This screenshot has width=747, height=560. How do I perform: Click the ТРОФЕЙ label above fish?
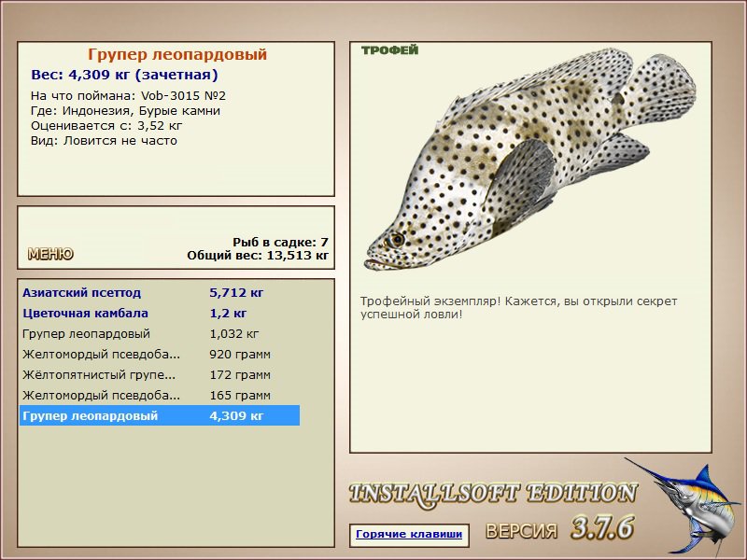[x=389, y=50]
